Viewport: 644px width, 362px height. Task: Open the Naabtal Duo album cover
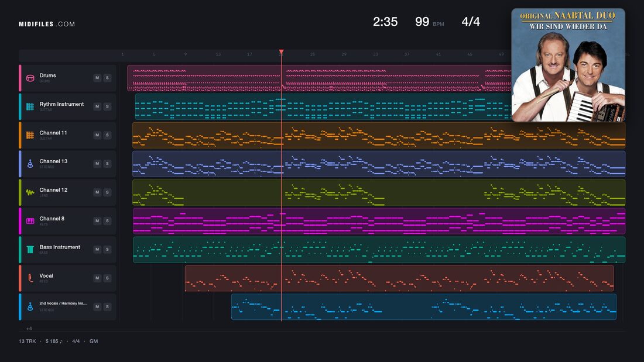click(x=568, y=65)
